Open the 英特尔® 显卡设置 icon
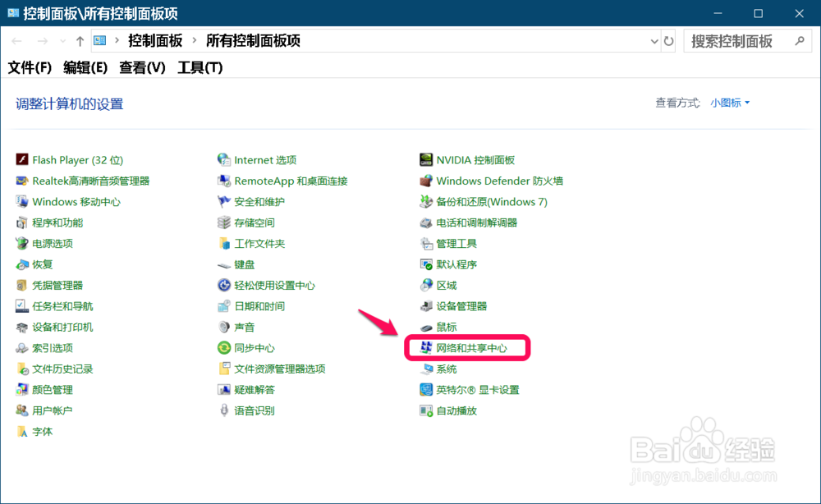 coord(426,390)
